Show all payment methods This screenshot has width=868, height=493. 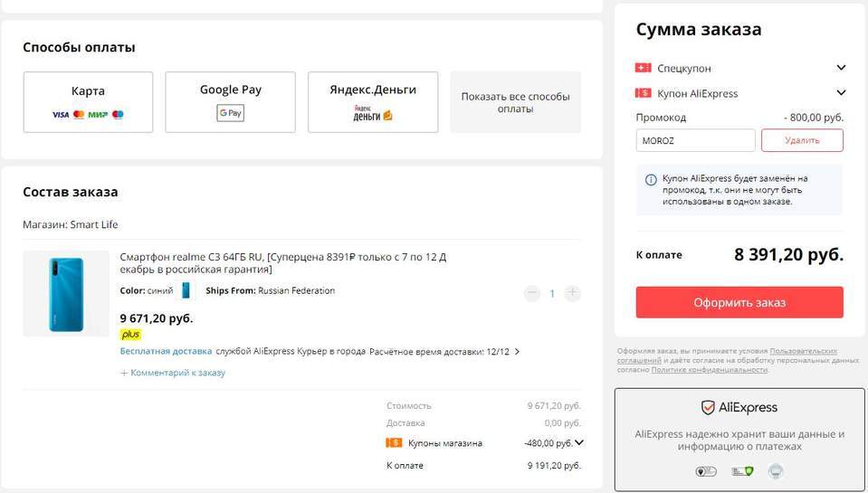[515, 102]
